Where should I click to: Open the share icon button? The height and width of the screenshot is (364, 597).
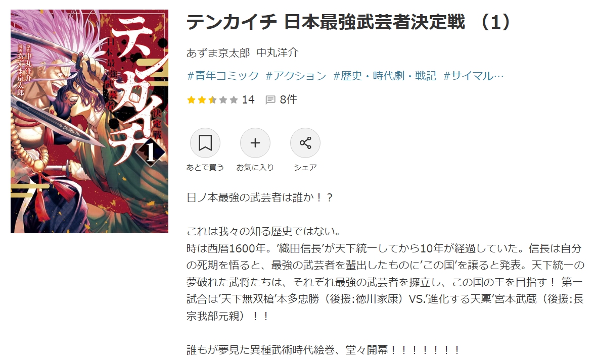[x=305, y=143]
